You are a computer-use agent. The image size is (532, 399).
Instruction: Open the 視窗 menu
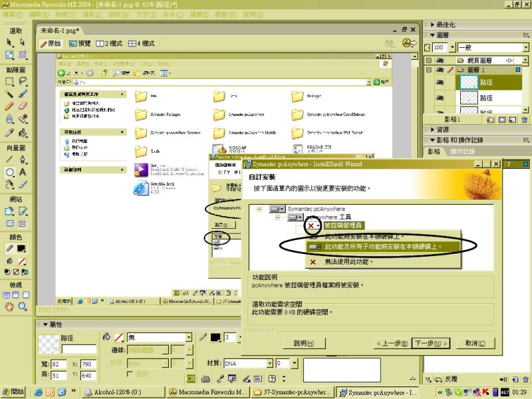point(226,15)
